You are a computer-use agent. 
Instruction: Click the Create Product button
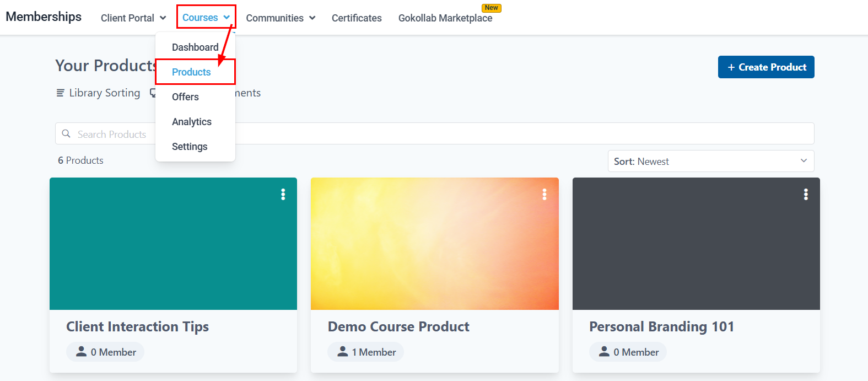pos(765,67)
